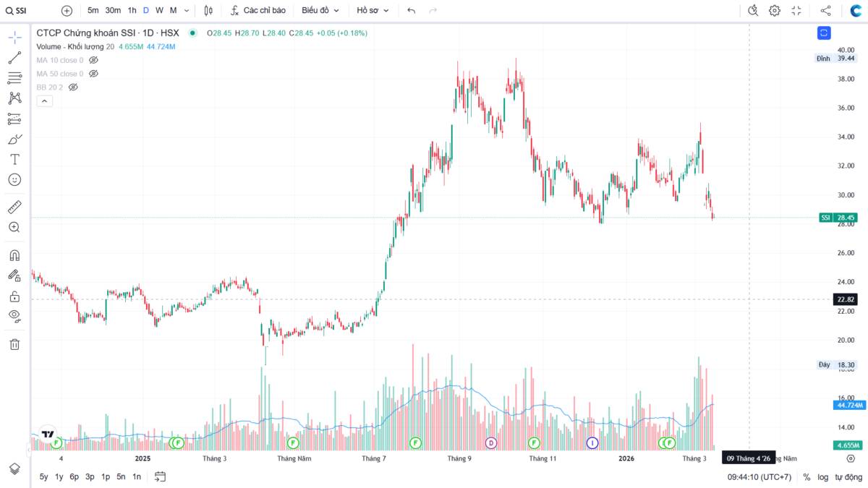Click the F marker near Tháng 11
This screenshot has width=868, height=488.
point(534,442)
